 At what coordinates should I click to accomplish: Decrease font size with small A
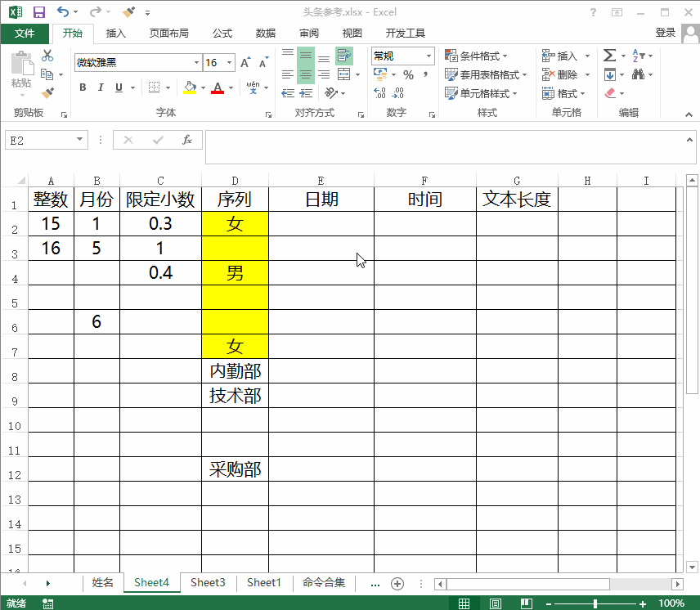click(263, 63)
